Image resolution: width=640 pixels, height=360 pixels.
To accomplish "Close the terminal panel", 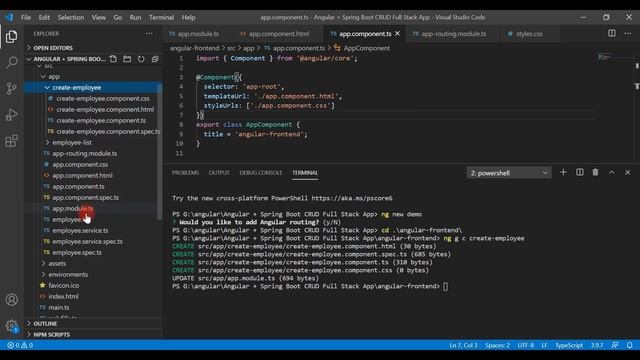I will coord(627,173).
